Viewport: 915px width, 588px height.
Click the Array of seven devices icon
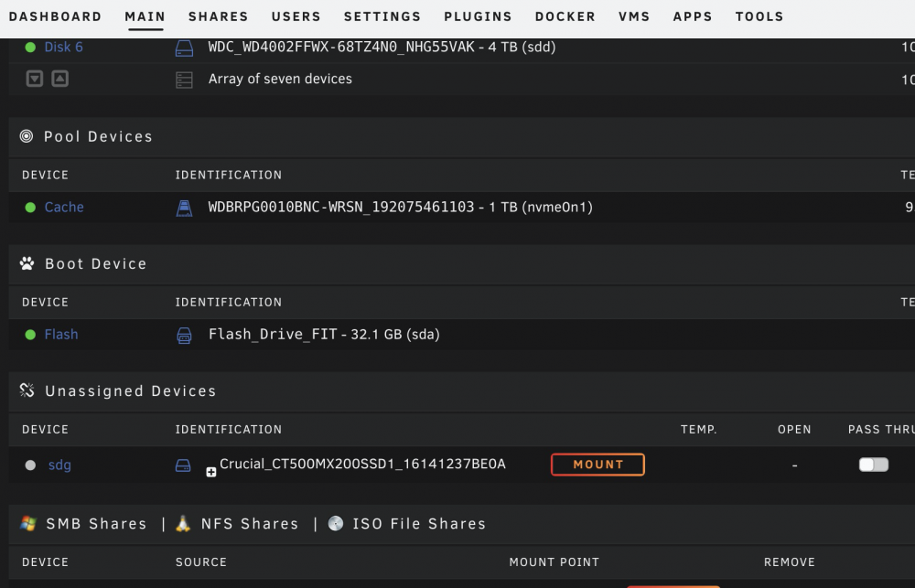coord(185,80)
